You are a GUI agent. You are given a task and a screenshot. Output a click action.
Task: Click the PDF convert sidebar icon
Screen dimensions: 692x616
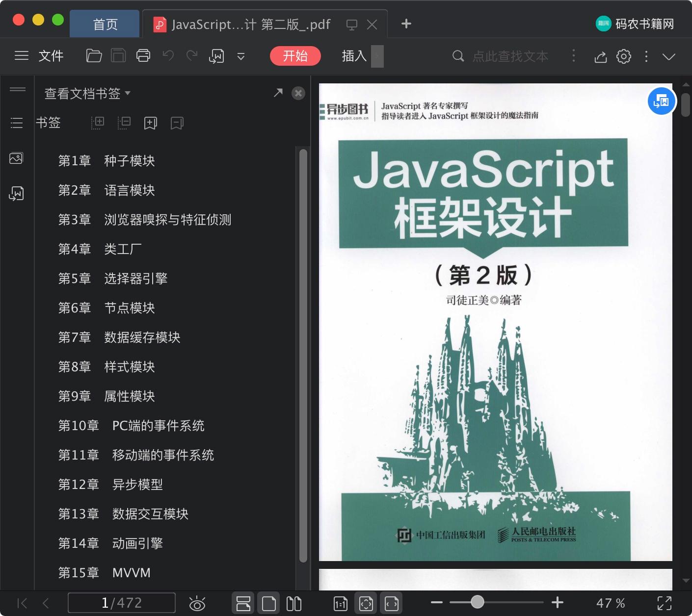[x=16, y=194]
